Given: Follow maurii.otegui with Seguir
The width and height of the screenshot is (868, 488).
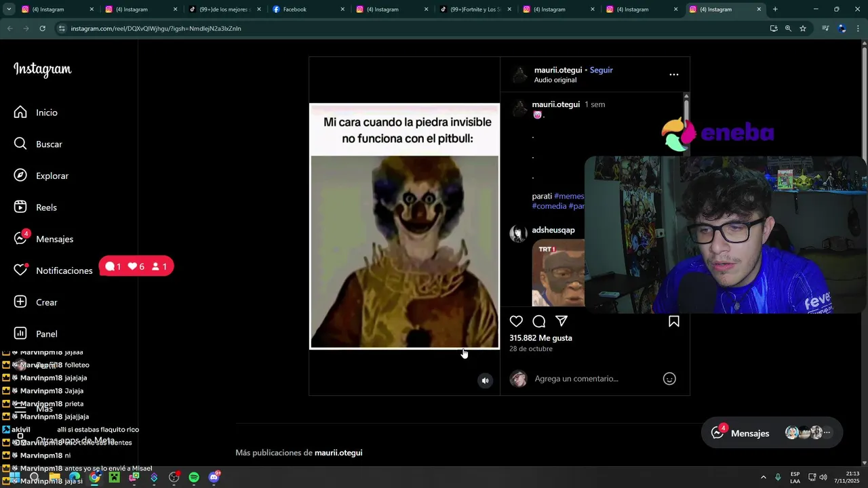Looking at the screenshot, I should (601, 70).
